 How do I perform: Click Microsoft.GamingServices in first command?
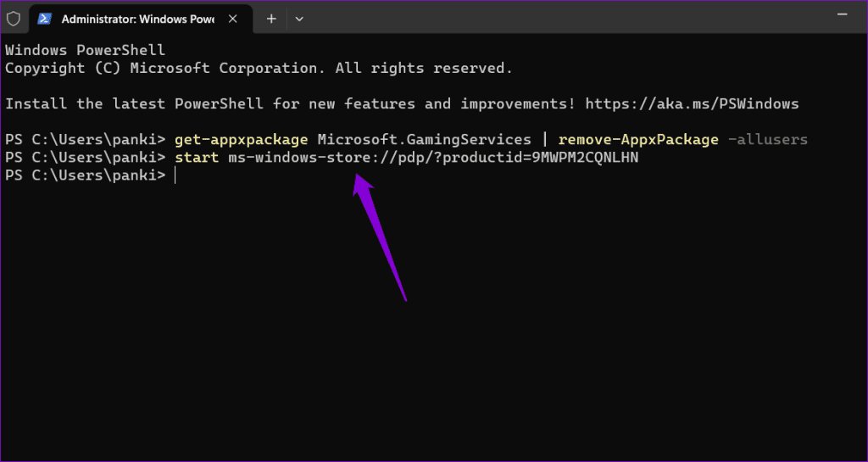(424, 140)
